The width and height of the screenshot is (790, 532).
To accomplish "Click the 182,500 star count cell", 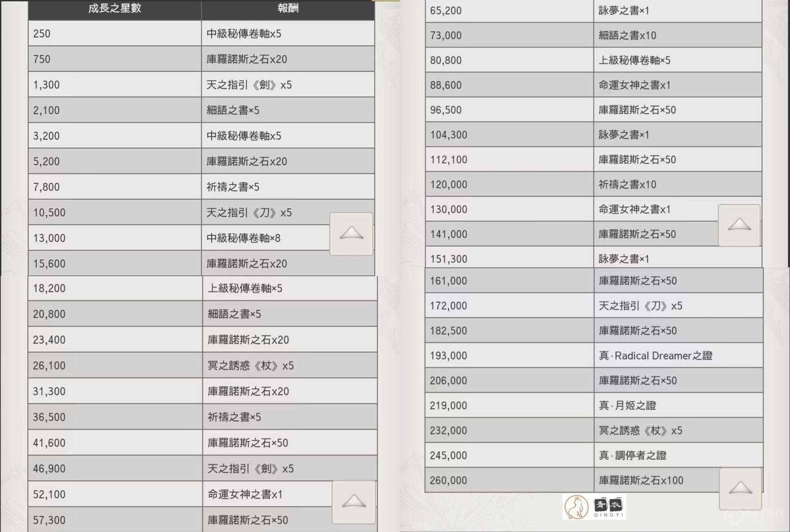I will [x=509, y=330].
